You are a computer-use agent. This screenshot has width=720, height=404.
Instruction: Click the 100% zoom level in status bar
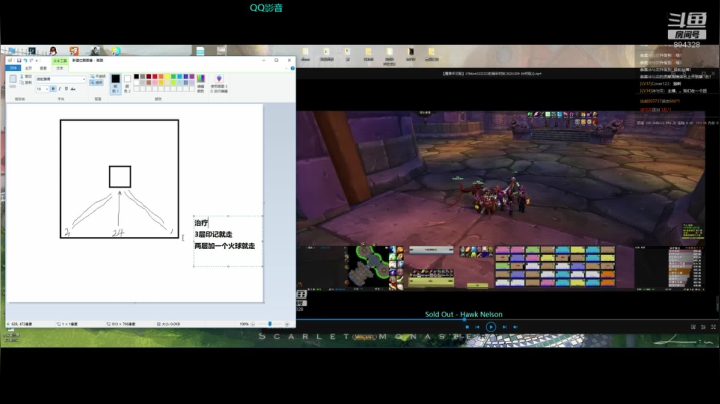pyautogui.click(x=244, y=324)
